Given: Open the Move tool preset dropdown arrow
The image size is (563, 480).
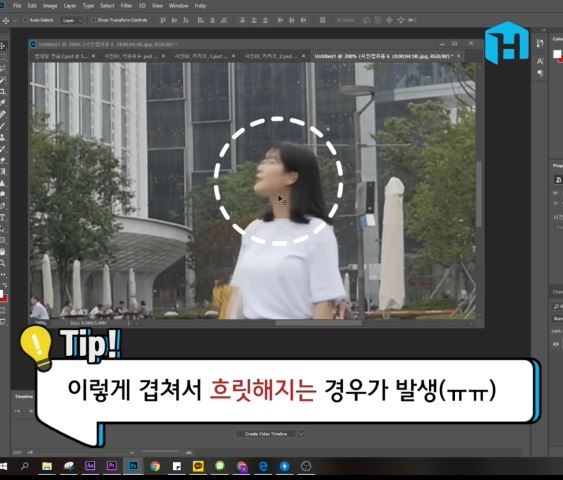Looking at the screenshot, I should [15, 21].
